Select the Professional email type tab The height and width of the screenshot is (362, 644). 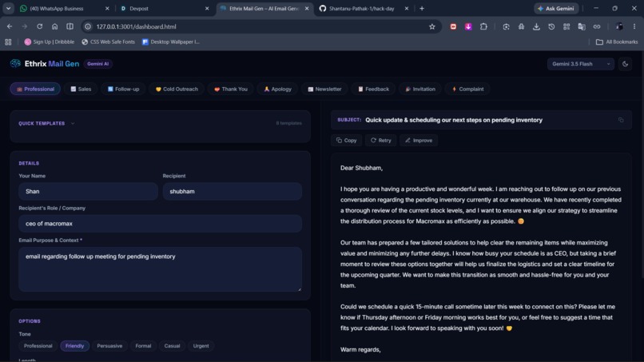click(35, 89)
